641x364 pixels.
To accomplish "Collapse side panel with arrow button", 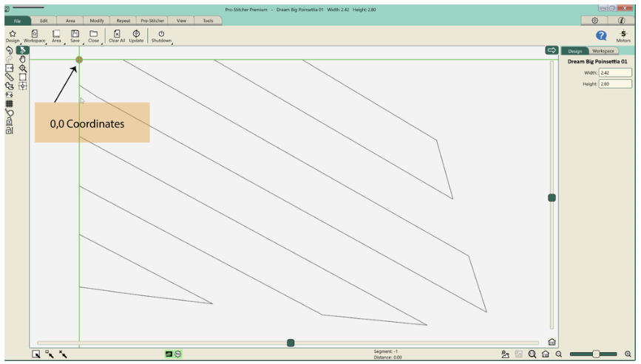I will (x=551, y=50).
